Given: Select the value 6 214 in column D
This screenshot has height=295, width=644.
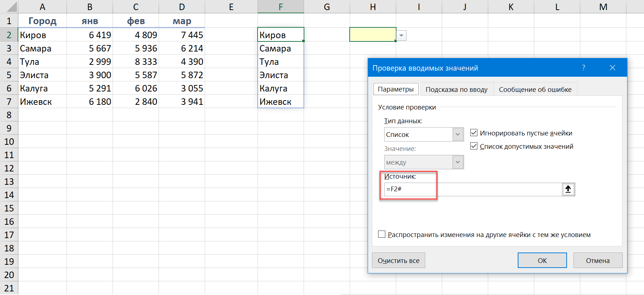Looking at the screenshot, I should (x=182, y=48).
